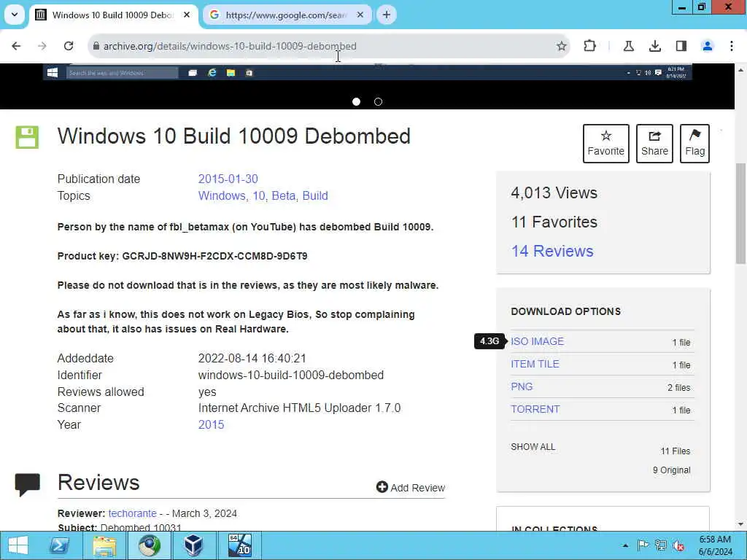Open File Explorer from the taskbar

[104, 545]
